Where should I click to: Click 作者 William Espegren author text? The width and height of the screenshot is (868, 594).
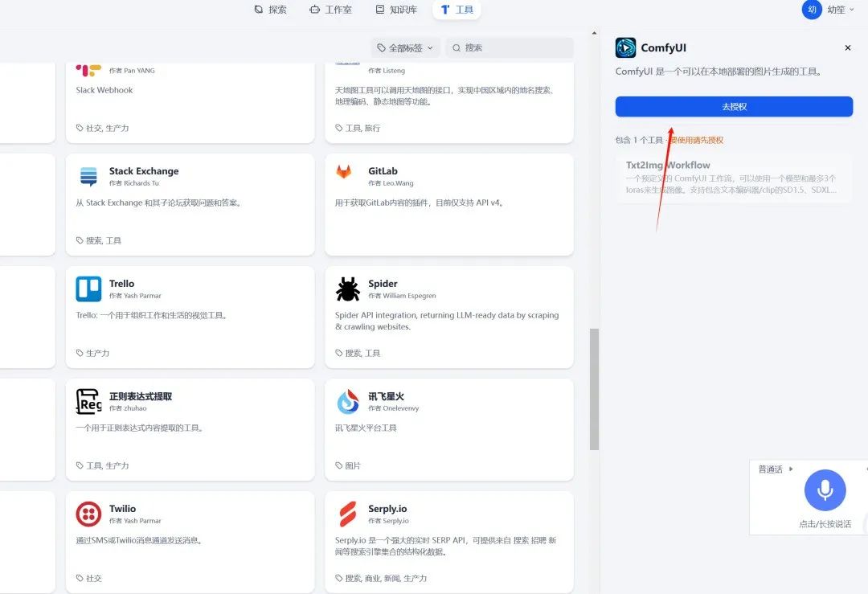point(402,296)
